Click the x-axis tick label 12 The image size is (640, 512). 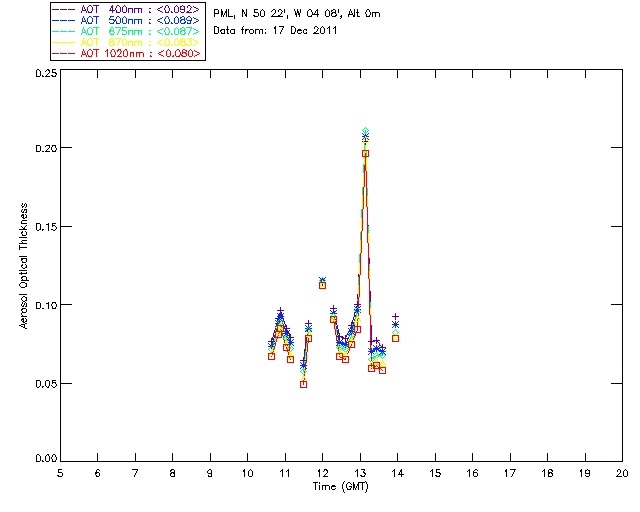point(322,473)
